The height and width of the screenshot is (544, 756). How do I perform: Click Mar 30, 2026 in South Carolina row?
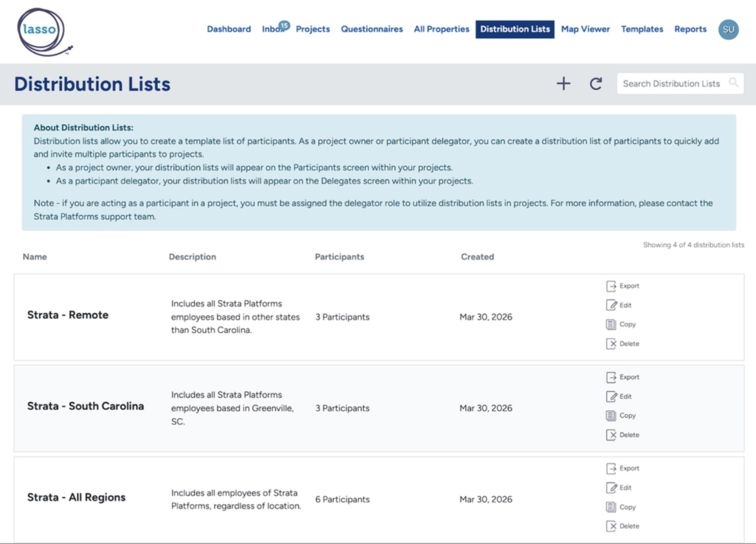[x=486, y=408]
